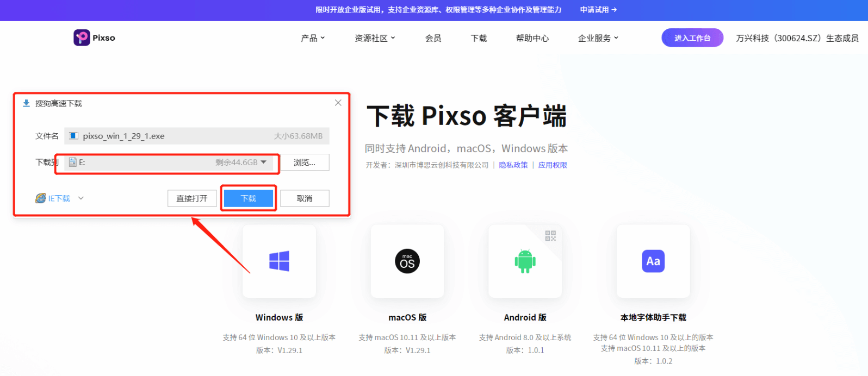Expand the IE下载 options chevron

(x=81, y=198)
